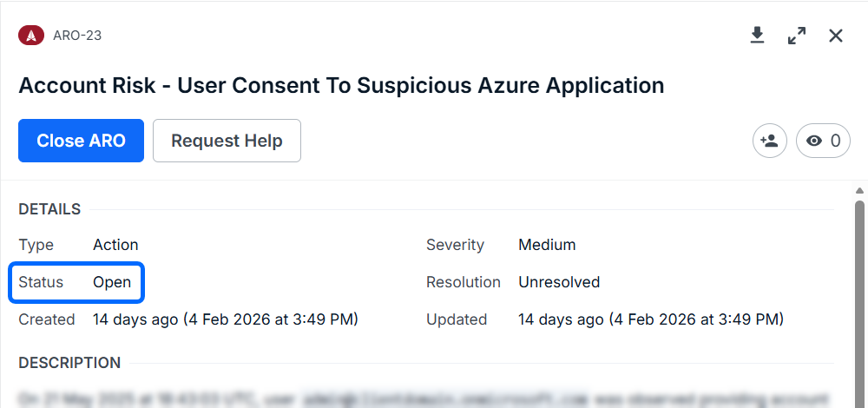The width and height of the screenshot is (868, 408).
Task: Click the red ARO logo icon
Action: point(31,36)
